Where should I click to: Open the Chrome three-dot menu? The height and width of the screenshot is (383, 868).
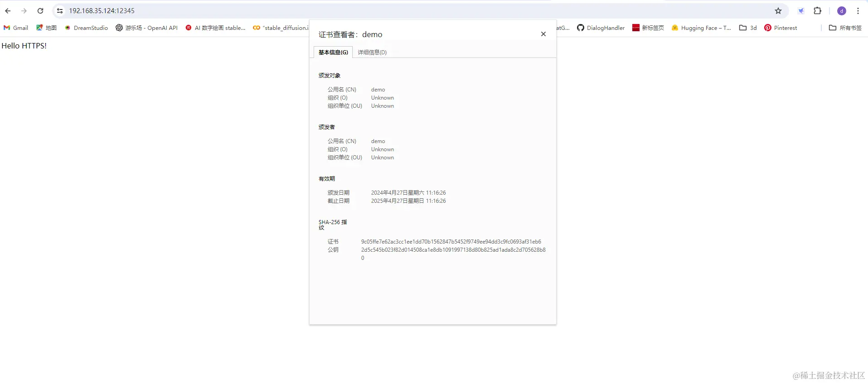(858, 11)
